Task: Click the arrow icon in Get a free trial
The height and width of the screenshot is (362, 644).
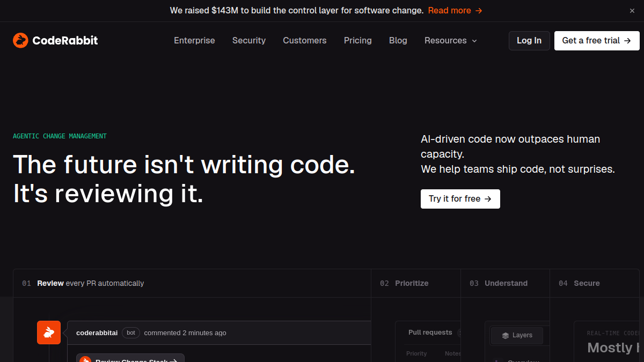Action: pyautogui.click(x=627, y=41)
